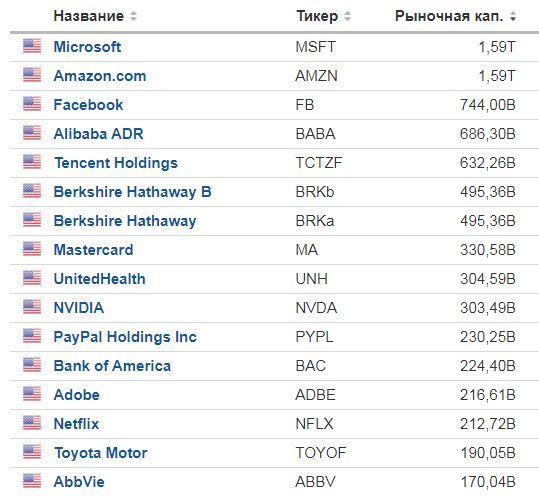Select Berkshire Hathaway B link
Image resolution: width=539 pixels, height=496 pixels.
click(133, 192)
